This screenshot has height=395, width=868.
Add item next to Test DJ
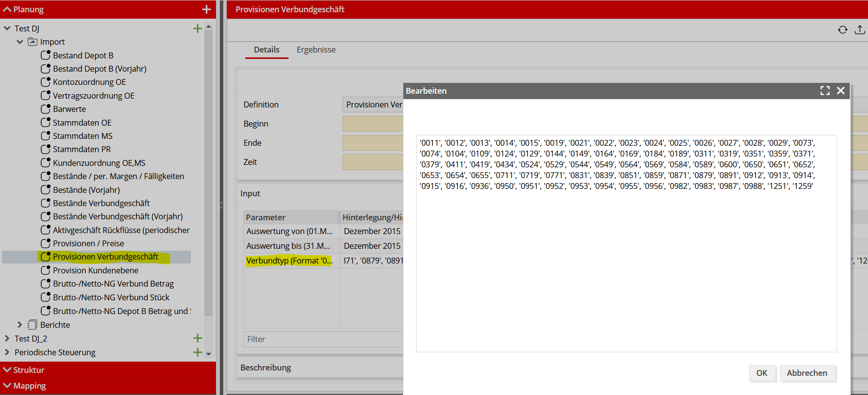(x=198, y=28)
